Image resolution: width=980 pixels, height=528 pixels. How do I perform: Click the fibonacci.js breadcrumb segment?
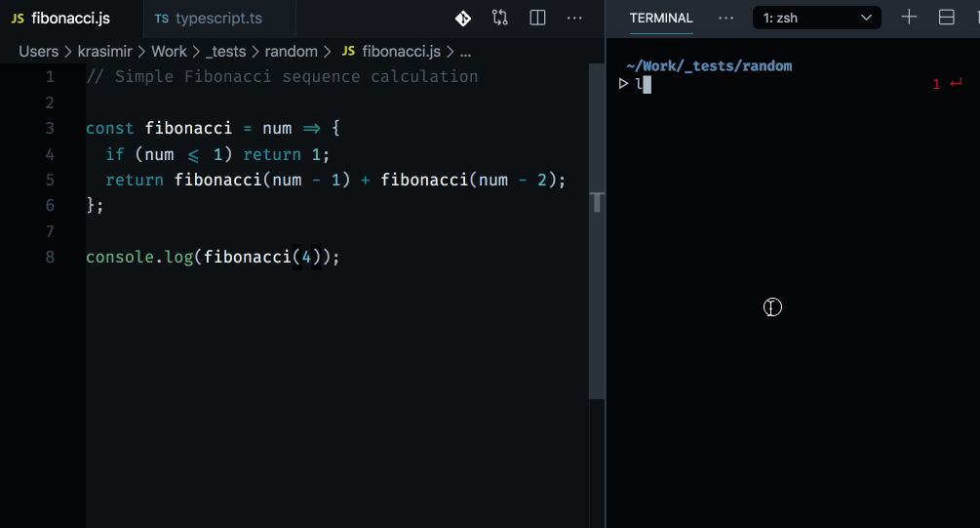[401, 52]
